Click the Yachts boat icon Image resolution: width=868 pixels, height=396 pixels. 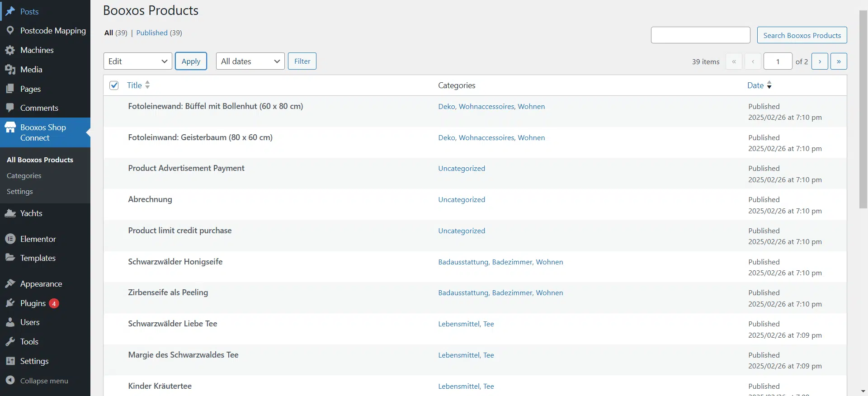point(10,213)
